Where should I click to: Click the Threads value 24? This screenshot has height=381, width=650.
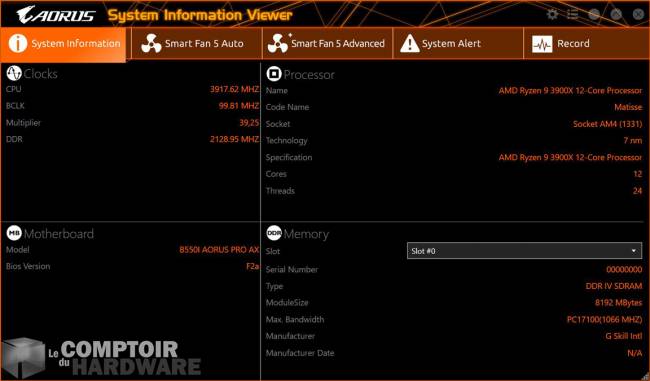tap(638, 191)
